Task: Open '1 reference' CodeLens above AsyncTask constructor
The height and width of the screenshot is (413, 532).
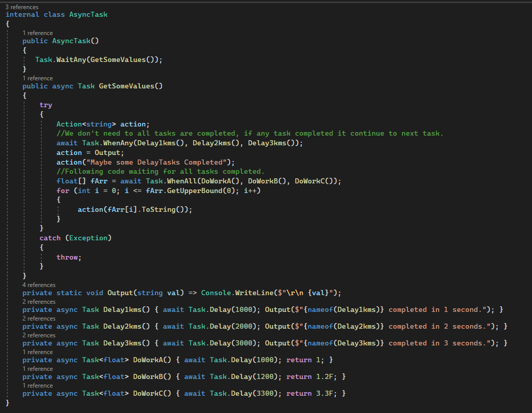Action: (x=38, y=33)
